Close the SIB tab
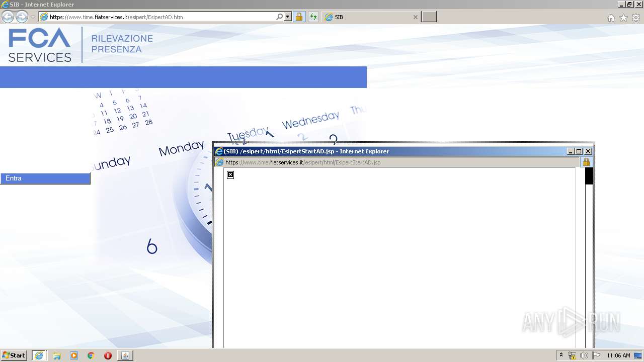This screenshot has width=644, height=362. pyautogui.click(x=415, y=17)
